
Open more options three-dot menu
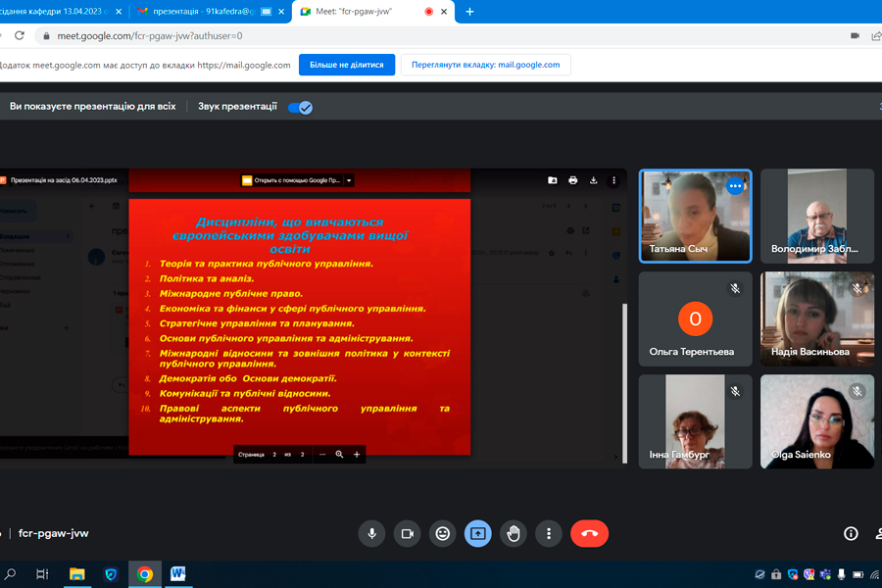click(x=549, y=533)
